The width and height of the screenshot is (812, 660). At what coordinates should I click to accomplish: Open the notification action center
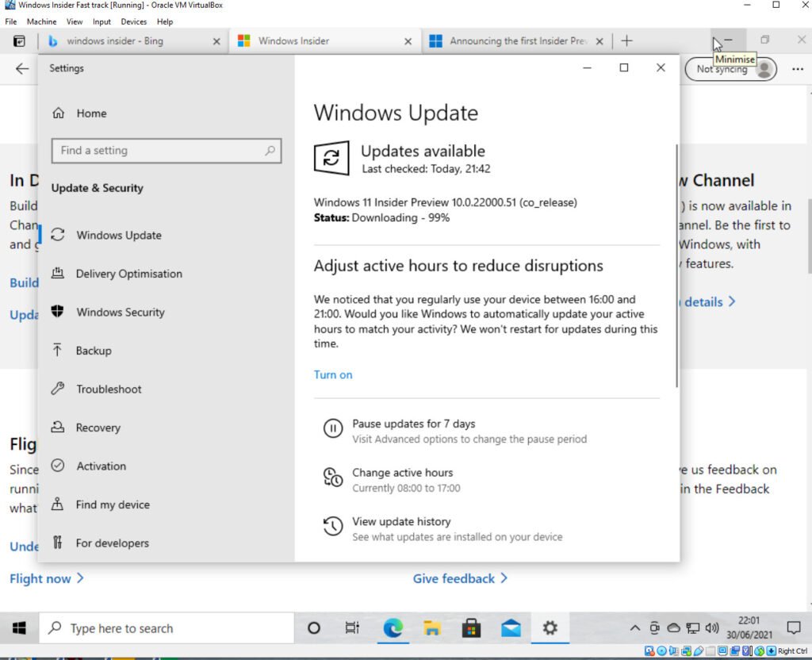tap(793, 628)
